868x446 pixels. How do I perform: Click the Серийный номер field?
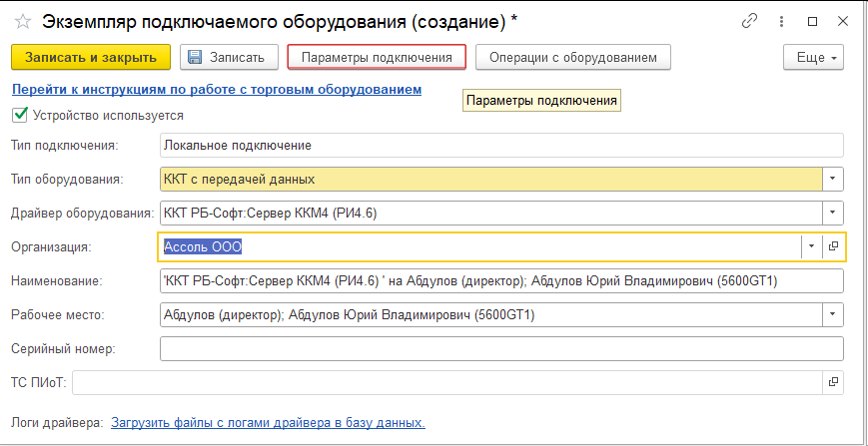(501, 348)
